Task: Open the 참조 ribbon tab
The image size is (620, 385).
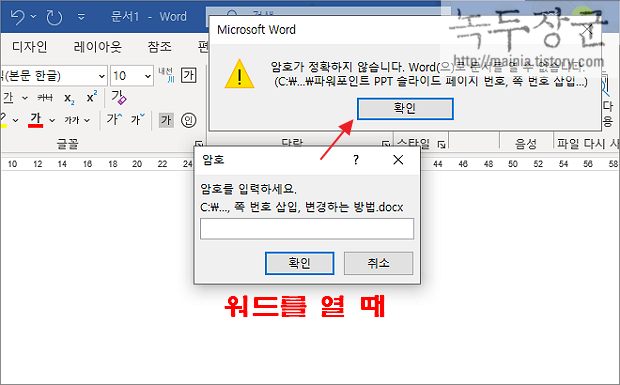Action: pos(159,47)
